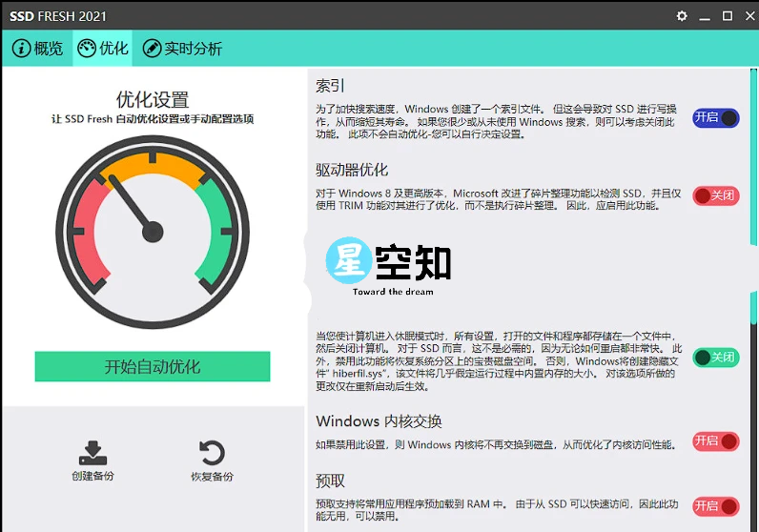Click the speedometer gauge graphic
The width and height of the screenshot is (759, 532).
click(x=153, y=232)
